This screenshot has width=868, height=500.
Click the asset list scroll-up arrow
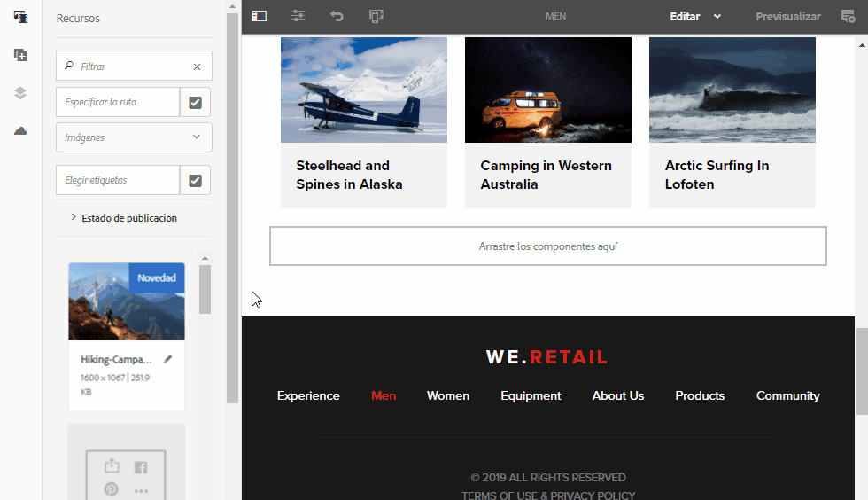click(x=205, y=258)
